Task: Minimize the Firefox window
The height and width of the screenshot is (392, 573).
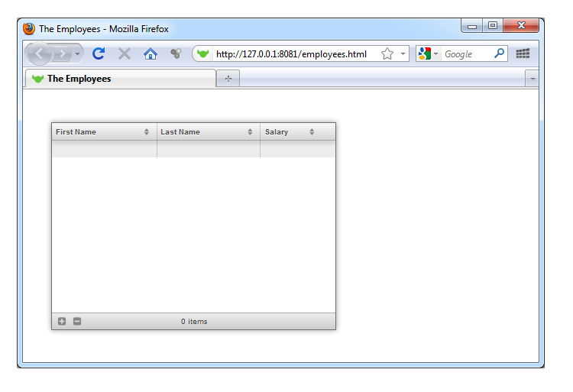Action: [x=472, y=26]
